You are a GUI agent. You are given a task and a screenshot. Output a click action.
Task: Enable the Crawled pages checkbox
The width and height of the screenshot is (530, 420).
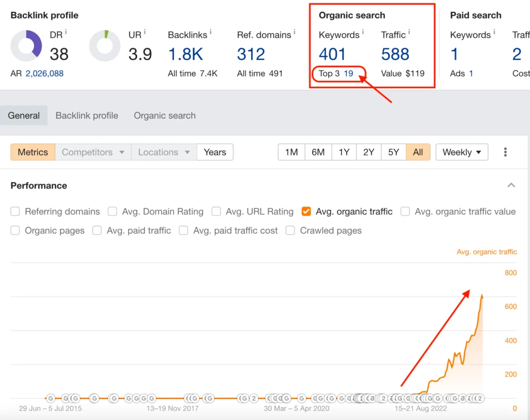[x=290, y=230]
